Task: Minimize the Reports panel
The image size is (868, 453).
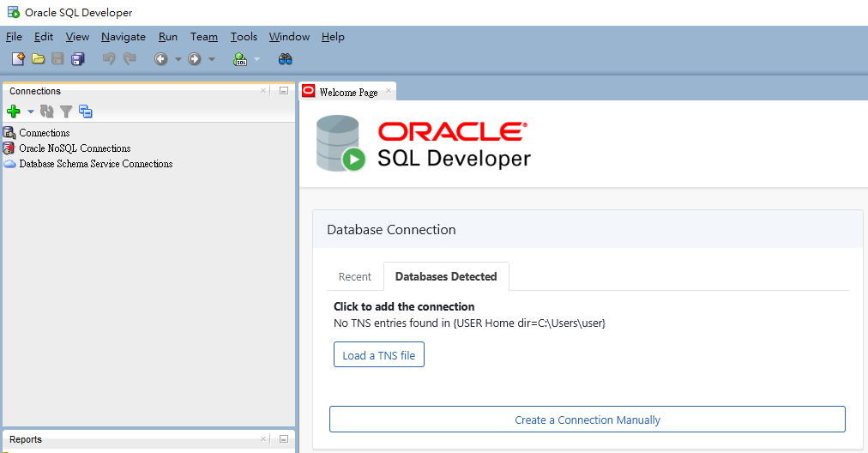Action: pyautogui.click(x=283, y=439)
